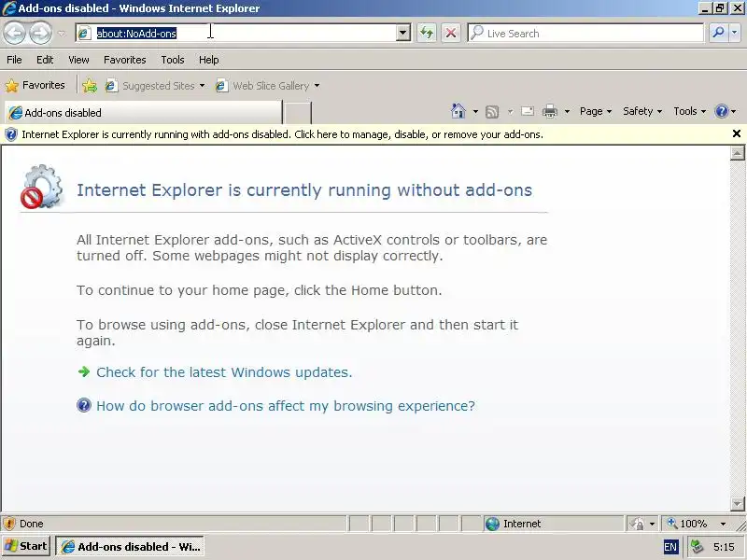747x560 pixels.
Task: Go to home page with Home icon
Action: pos(458,111)
